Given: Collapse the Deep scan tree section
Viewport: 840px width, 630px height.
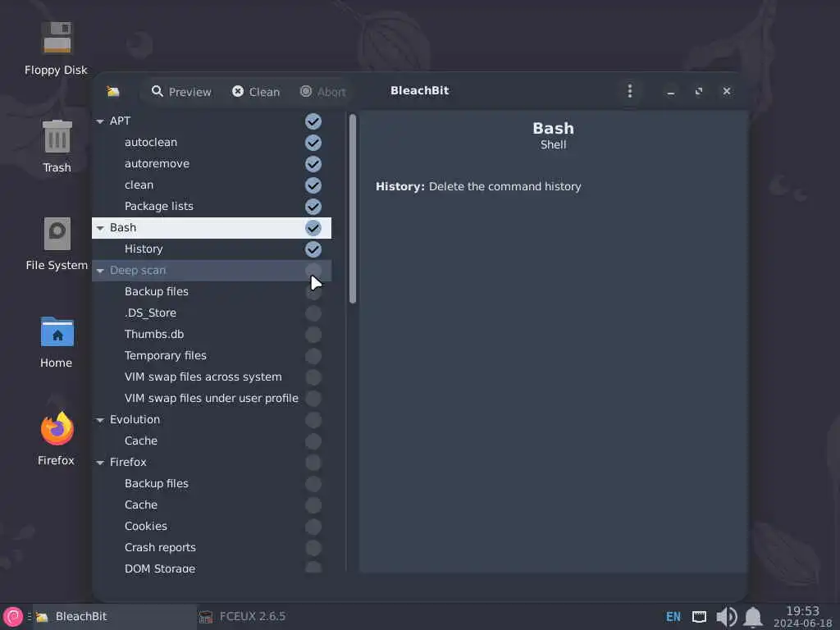Looking at the screenshot, I should tap(100, 271).
